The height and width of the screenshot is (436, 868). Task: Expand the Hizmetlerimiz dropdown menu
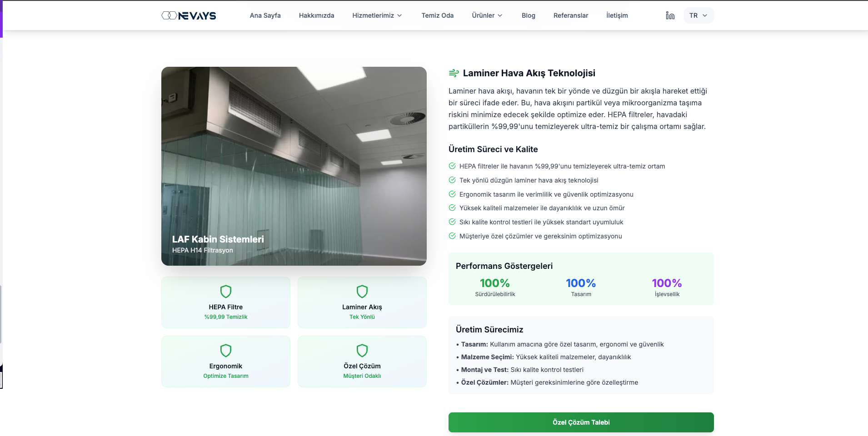point(377,15)
